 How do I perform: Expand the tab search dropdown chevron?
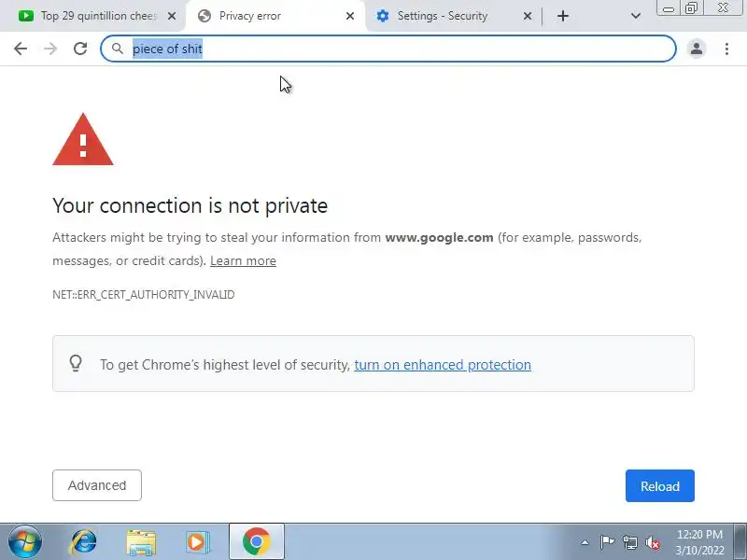pos(636,16)
